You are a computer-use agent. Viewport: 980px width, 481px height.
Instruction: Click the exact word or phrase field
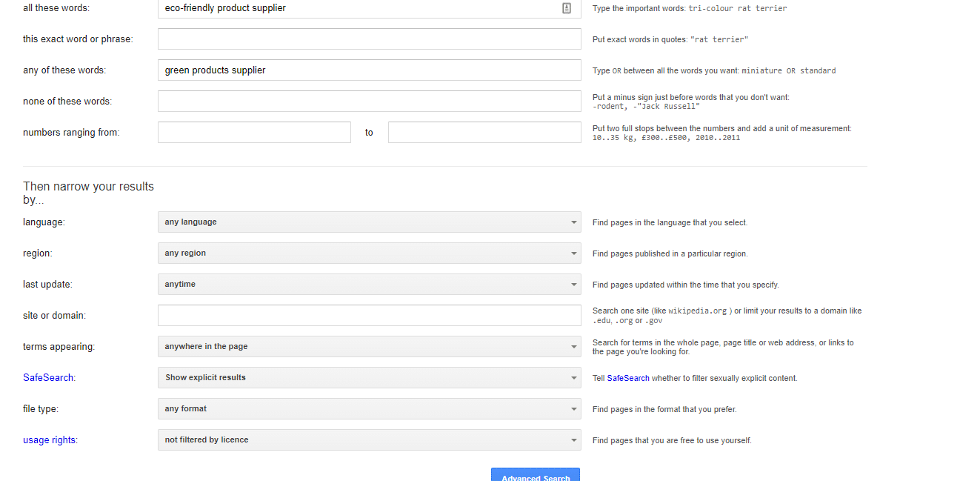369,39
